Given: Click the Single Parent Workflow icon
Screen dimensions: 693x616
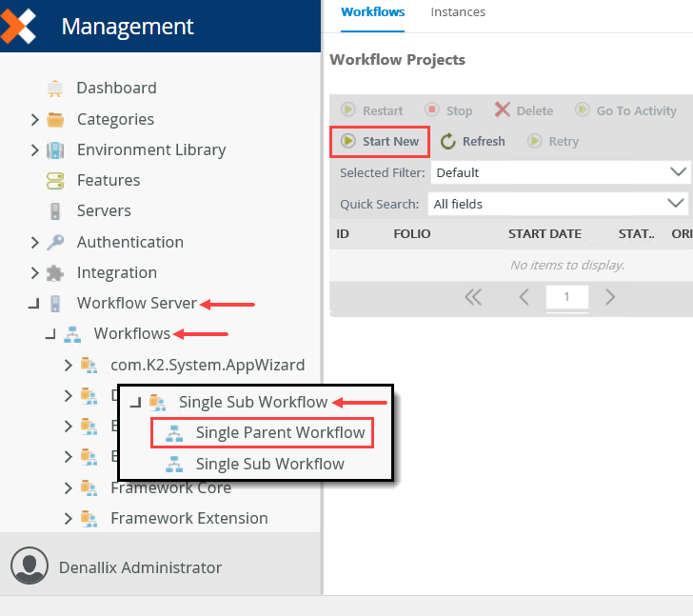Looking at the screenshot, I should (x=174, y=433).
